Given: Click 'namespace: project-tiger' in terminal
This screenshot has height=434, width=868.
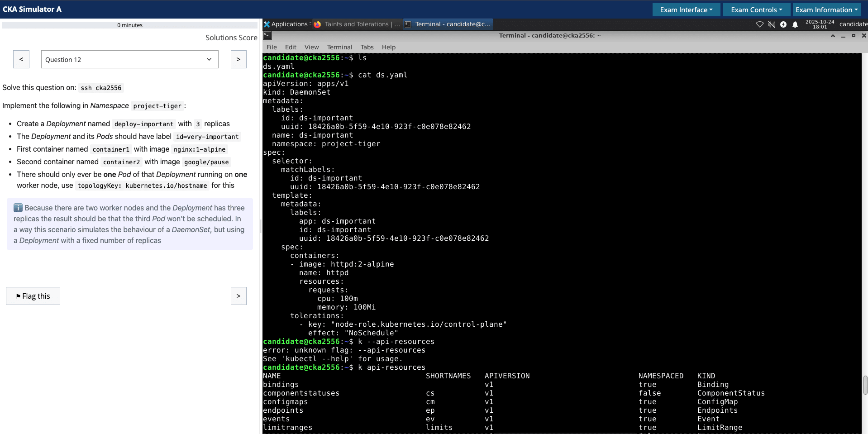Looking at the screenshot, I should pyautogui.click(x=326, y=144).
